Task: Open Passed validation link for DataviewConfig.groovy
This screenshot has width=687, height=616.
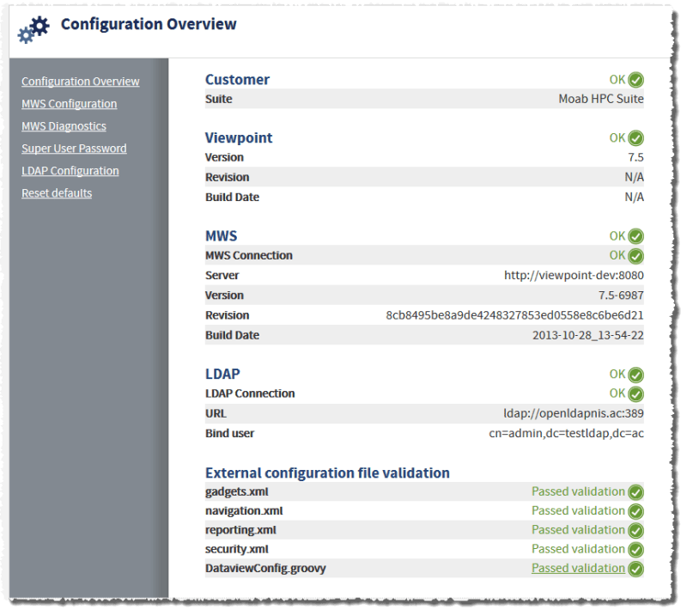Action: [578, 568]
